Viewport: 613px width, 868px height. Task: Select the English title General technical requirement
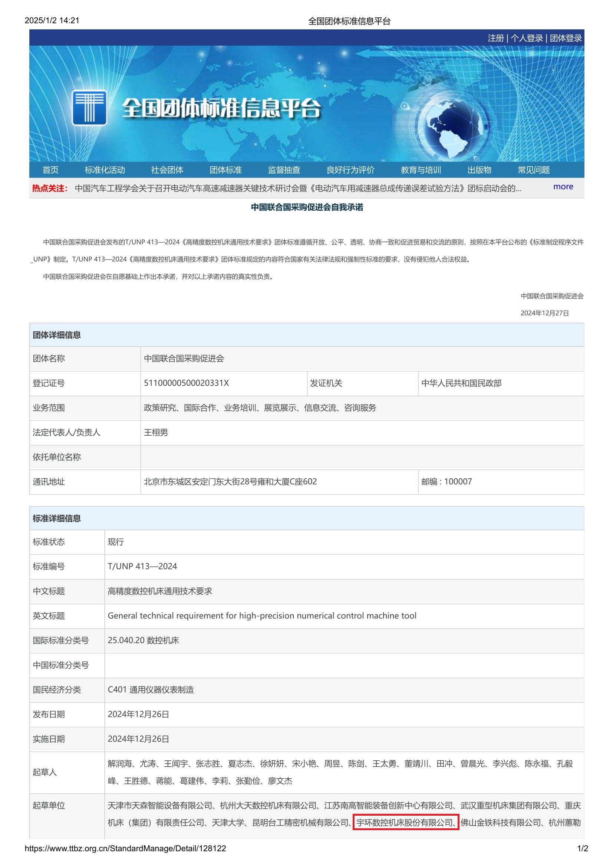pyautogui.click(x=262, y=615)
